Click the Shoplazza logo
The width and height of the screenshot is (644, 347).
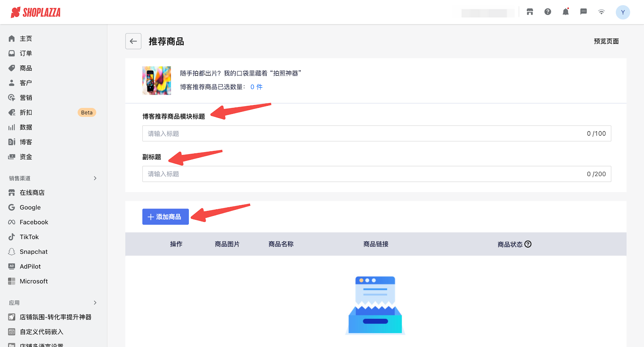(x=36, y=12)
